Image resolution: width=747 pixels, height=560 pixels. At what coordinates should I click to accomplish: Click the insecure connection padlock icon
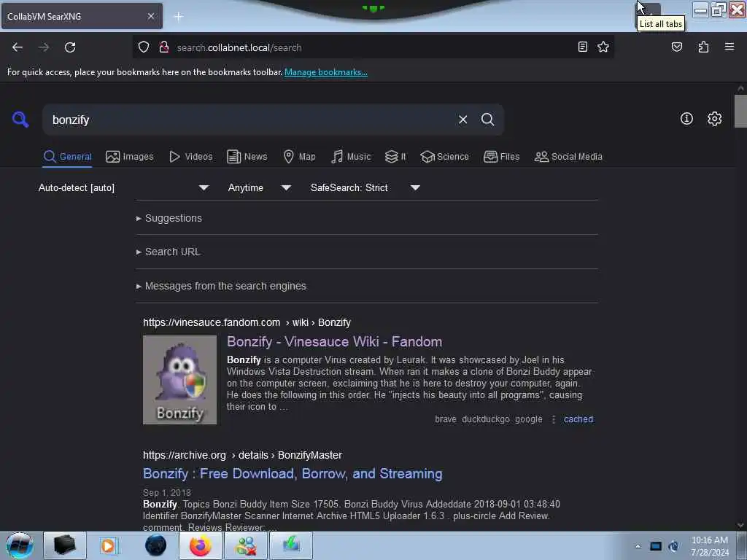(164, 47)
